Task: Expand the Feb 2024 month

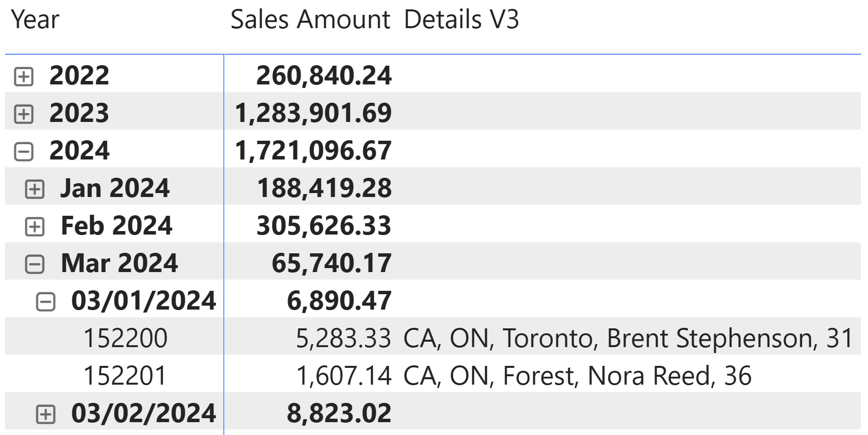Action: [35, 227]
